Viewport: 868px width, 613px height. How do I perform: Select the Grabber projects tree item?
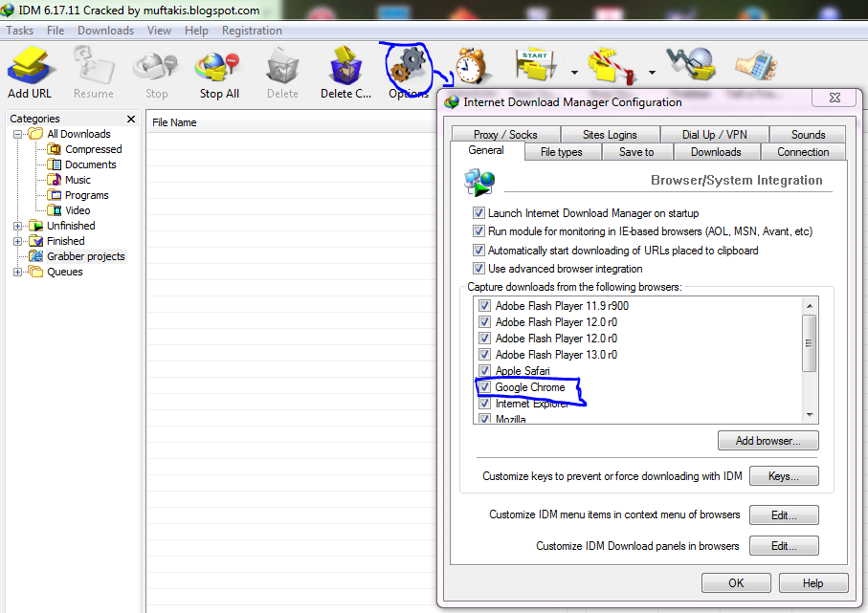point(86,256)
